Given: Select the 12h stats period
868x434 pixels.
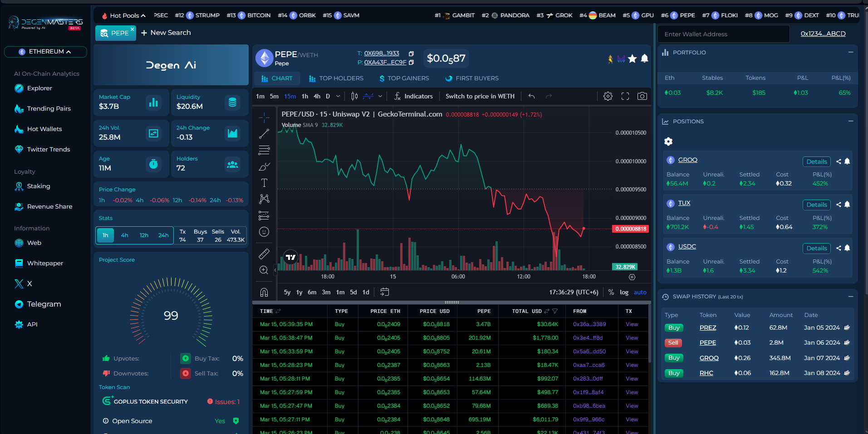Looking at the screenshot, I should [x=144, y=235].
